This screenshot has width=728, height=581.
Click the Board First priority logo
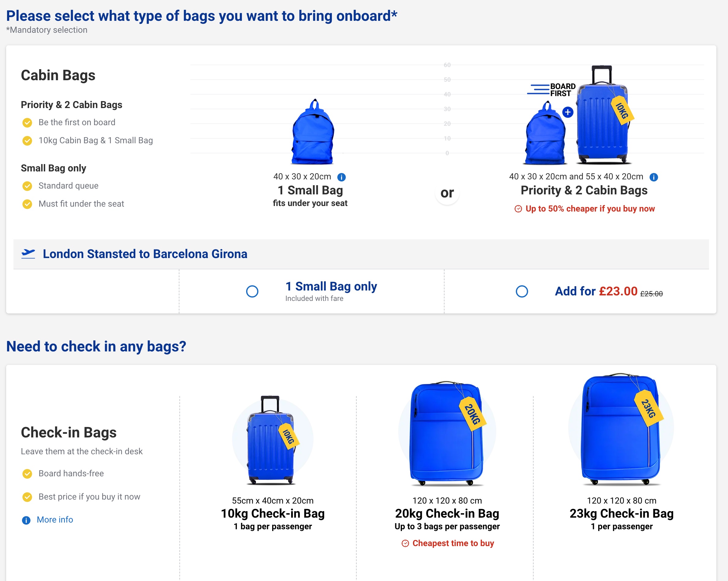click(551, 90)
